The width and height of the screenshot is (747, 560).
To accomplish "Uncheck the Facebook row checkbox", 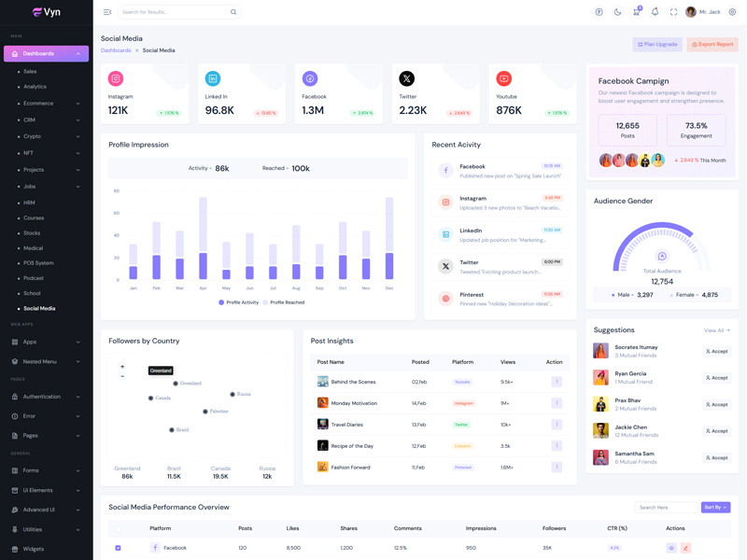I will click(x=118, y=548).
